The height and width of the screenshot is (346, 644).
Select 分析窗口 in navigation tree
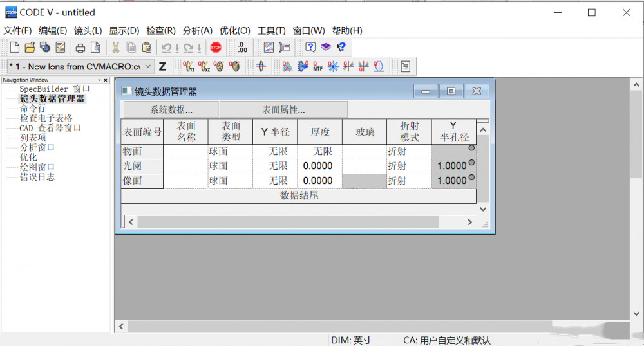pos(37,147)
